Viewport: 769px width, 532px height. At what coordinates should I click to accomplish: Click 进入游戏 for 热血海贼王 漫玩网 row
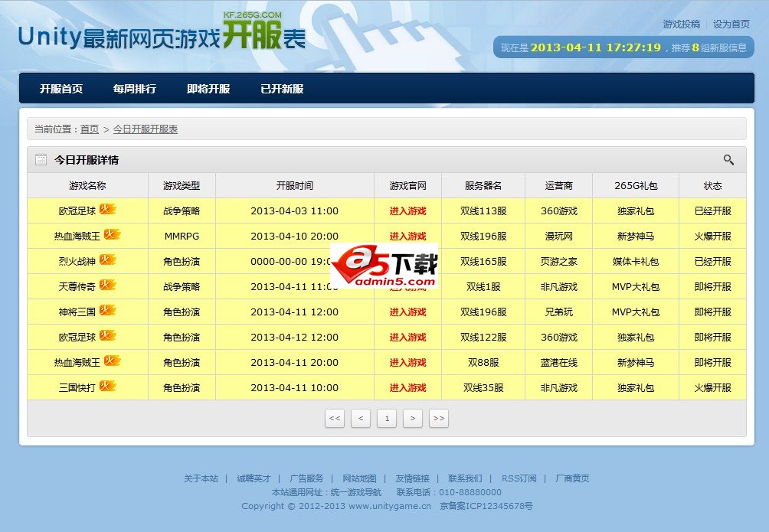[x=407, y=237]
